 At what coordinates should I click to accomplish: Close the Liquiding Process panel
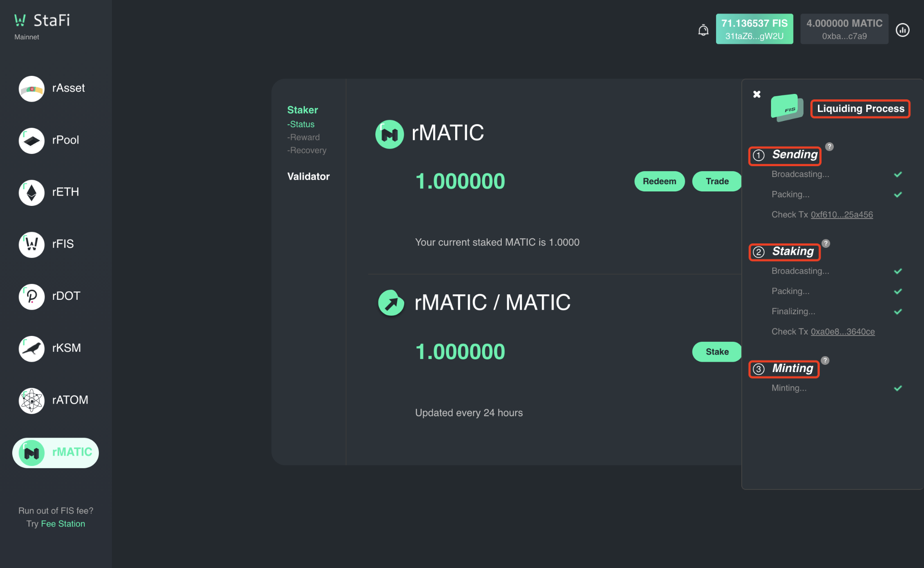click(757, 94)
